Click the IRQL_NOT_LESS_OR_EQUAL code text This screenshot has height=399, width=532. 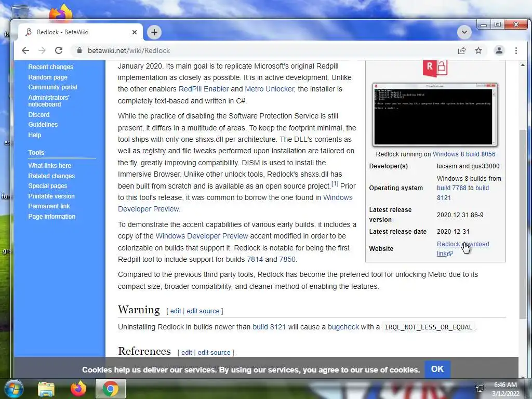point(428,327)
